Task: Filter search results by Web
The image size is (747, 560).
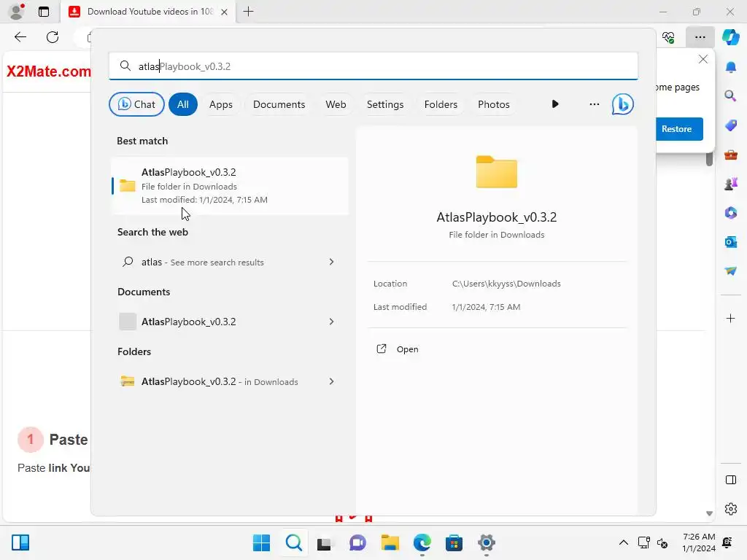Action: (x=336, y=104)
